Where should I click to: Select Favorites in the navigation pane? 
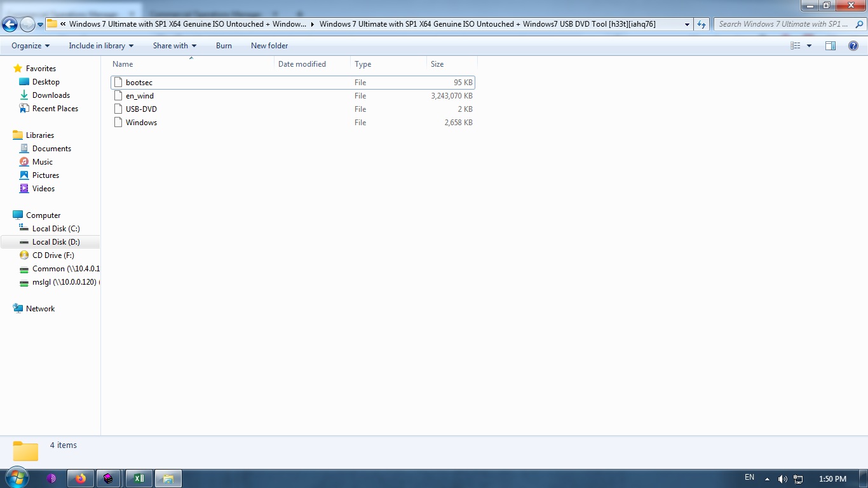(41, 69)
